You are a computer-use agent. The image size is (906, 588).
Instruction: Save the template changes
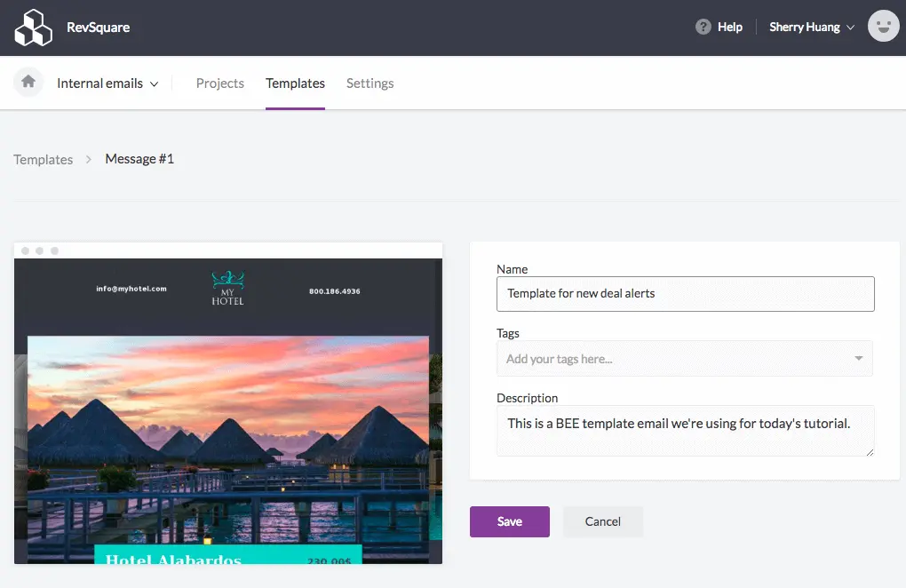(x=509, y=521)
